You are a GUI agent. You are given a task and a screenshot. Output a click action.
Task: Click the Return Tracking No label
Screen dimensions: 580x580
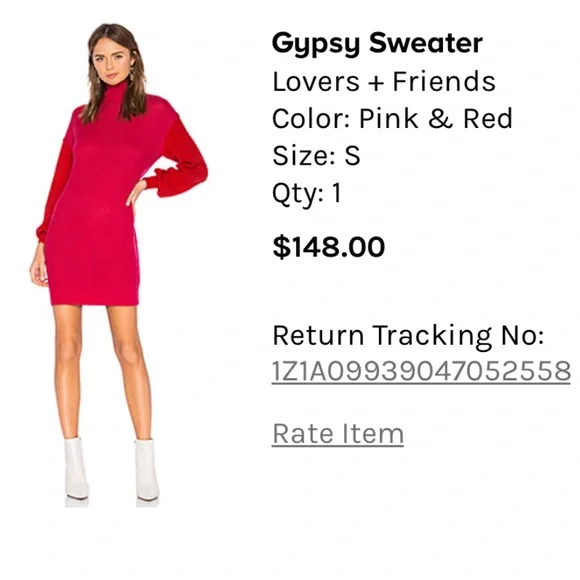[408, 336]
